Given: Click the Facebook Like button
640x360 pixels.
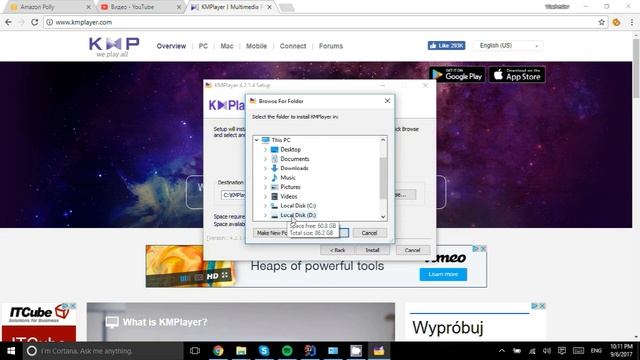Looking at the screenshot, I should click(x=446, y=46).
